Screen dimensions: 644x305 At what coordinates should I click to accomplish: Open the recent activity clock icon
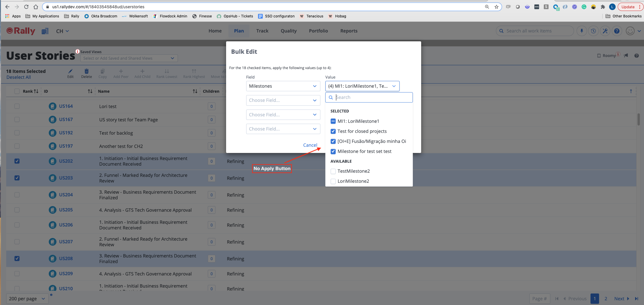pos(593,31)
